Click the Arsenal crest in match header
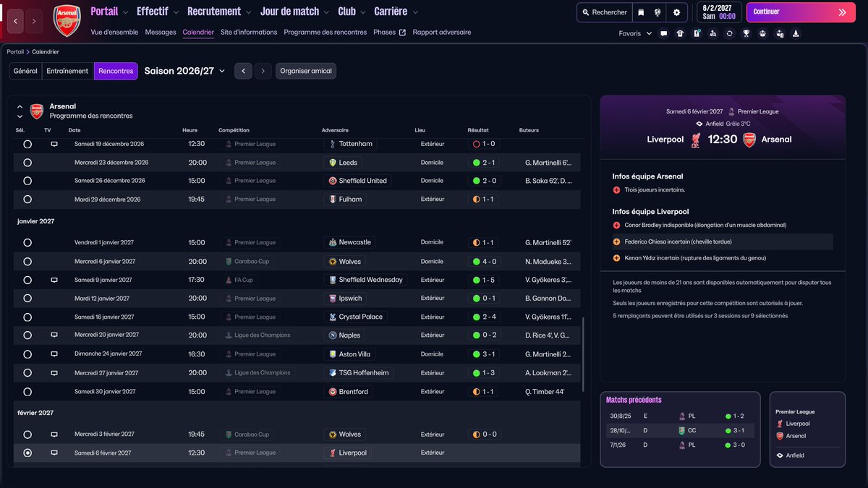868x488 pixels. [x=749, y=140]
